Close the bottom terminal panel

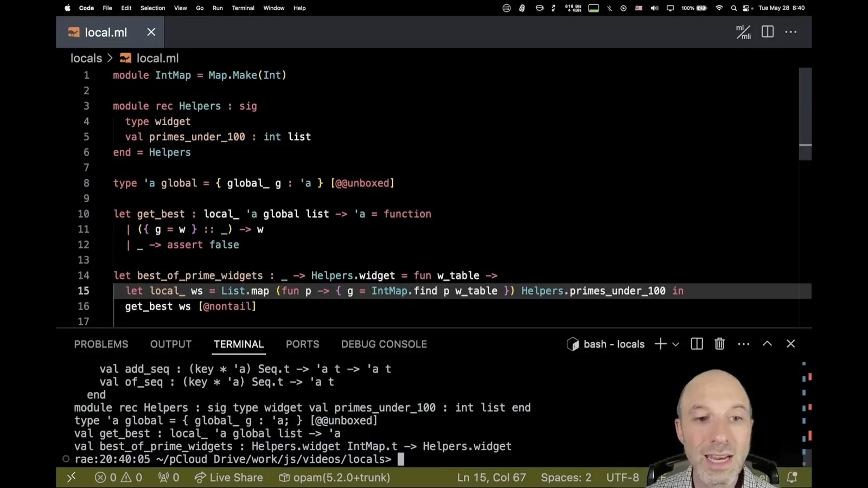pos(791,344)
